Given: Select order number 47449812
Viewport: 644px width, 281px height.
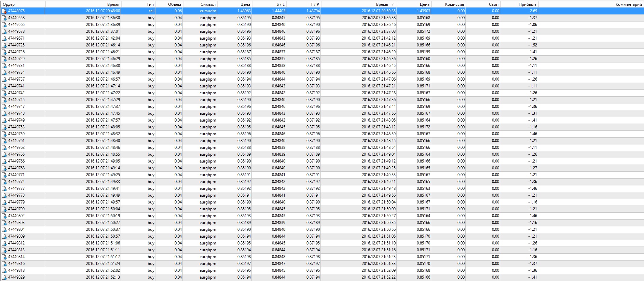Looking at the screenshot, I should [16, 243].
